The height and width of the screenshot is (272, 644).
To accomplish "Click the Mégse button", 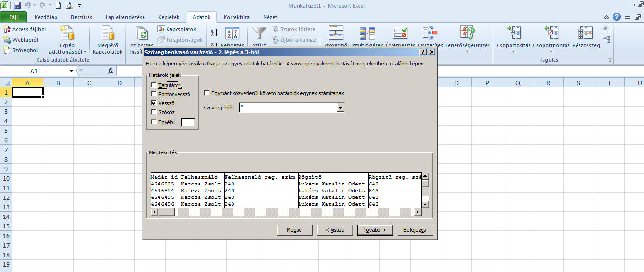I will coord(294,230).
